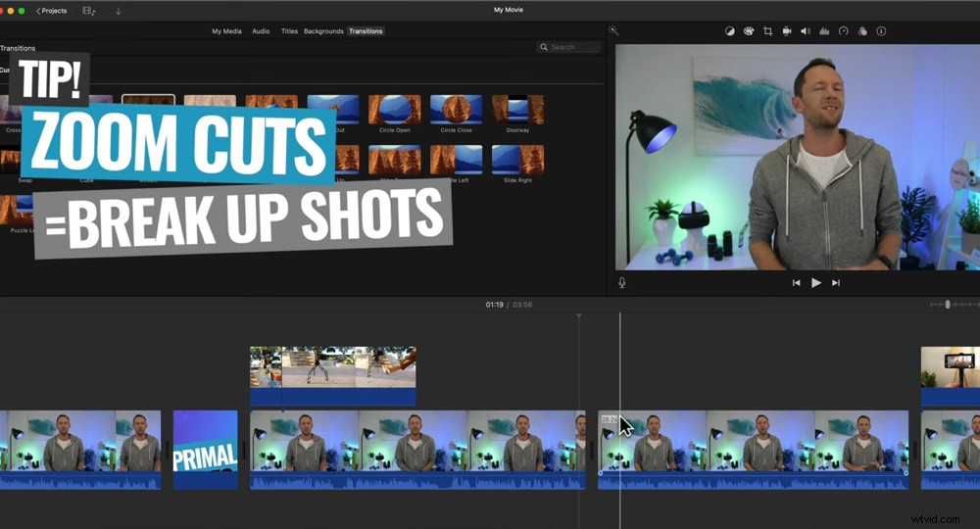Adjust the timeline zoom slider
980x529 pixels.
click(x=948, y=304)
